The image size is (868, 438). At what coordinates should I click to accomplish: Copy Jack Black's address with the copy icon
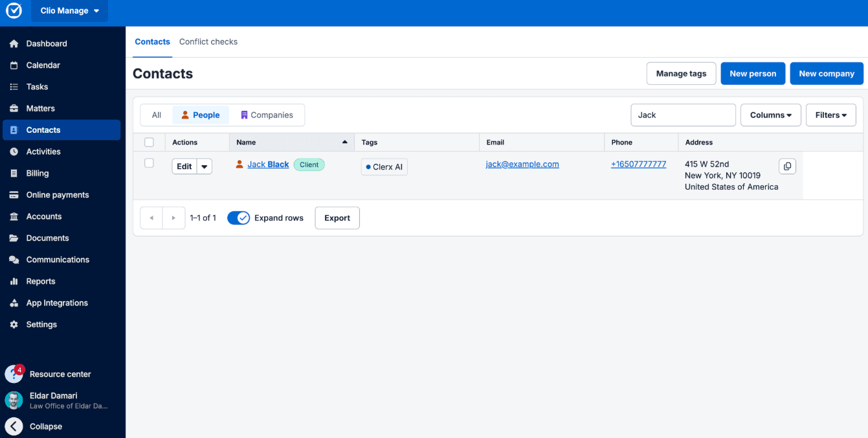click(787, 166)
